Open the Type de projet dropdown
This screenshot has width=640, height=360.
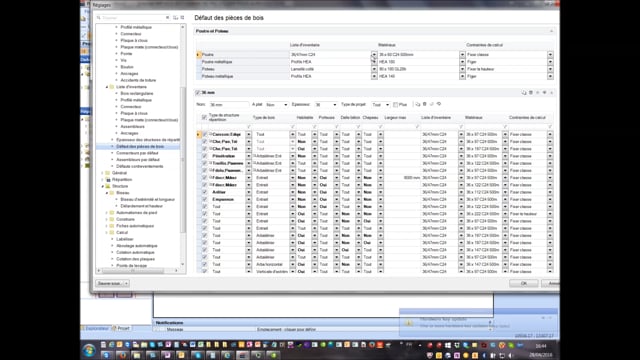(x=387, y=105)
